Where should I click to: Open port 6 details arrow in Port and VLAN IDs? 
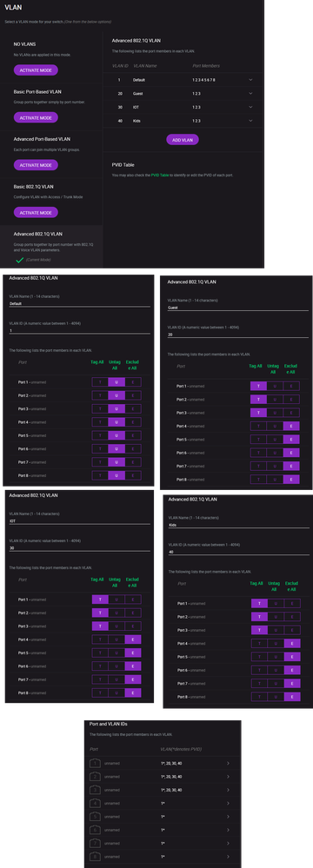coord(229,829)
